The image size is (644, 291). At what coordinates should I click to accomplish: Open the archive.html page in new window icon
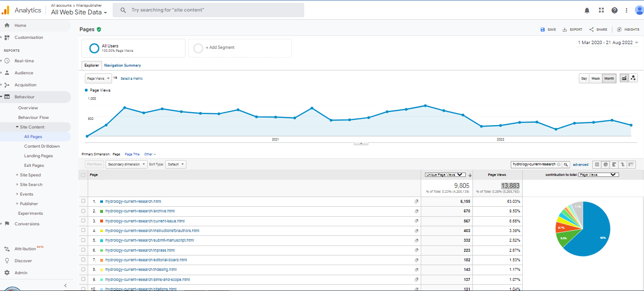point(416,211)
